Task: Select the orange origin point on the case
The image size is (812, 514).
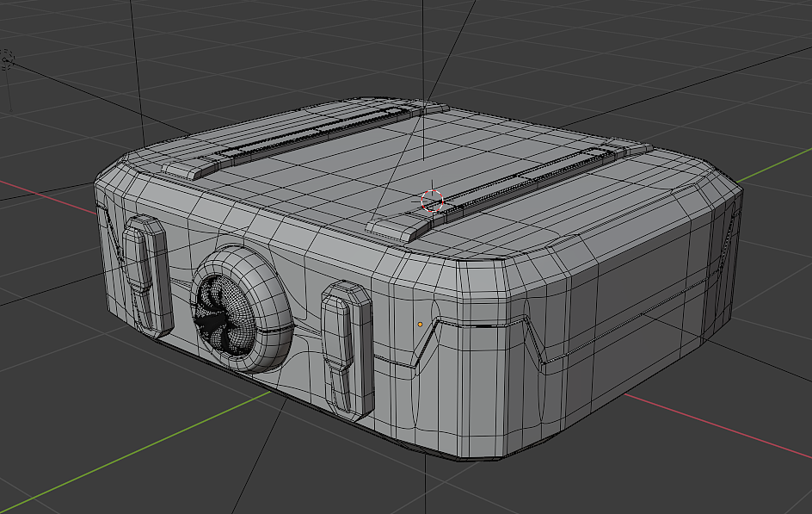Action: click(420, 325)
